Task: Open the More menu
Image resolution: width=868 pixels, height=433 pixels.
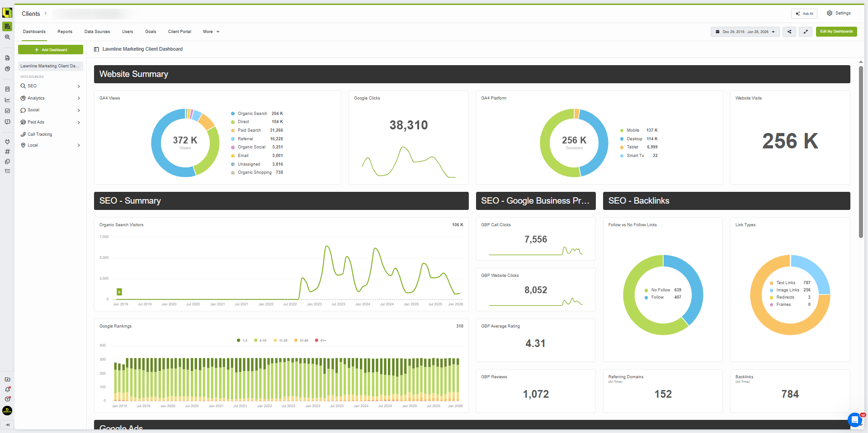Action: coord(211,32)
